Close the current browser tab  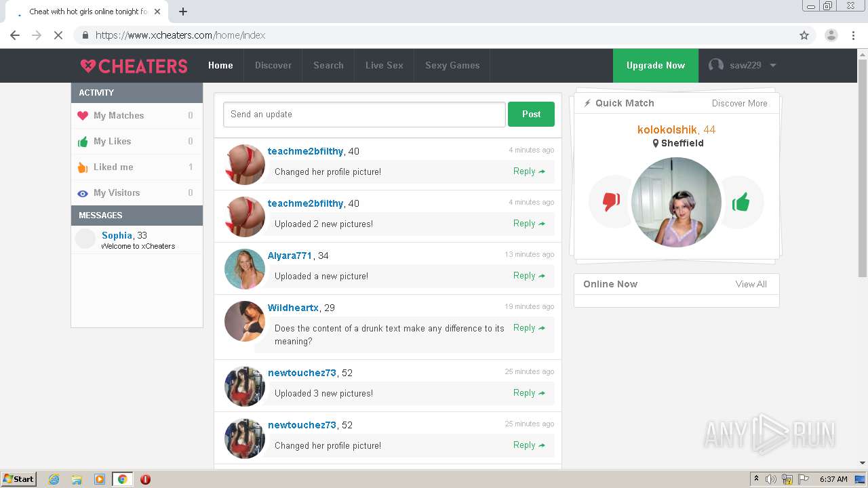157,12
